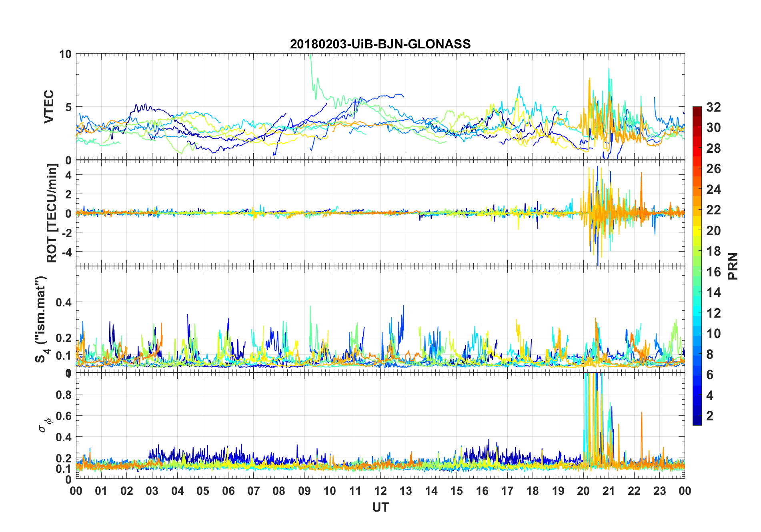Click the PRN colorbar label
Image resolution: width=761 pixels, height=532 pixels.
click(733, 266)
